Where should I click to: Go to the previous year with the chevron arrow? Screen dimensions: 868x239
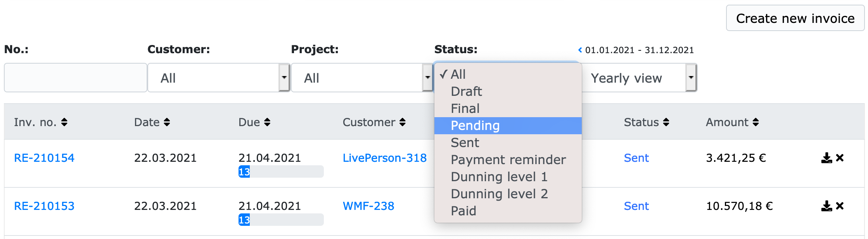pyautogui.click(x=579, y=50)
